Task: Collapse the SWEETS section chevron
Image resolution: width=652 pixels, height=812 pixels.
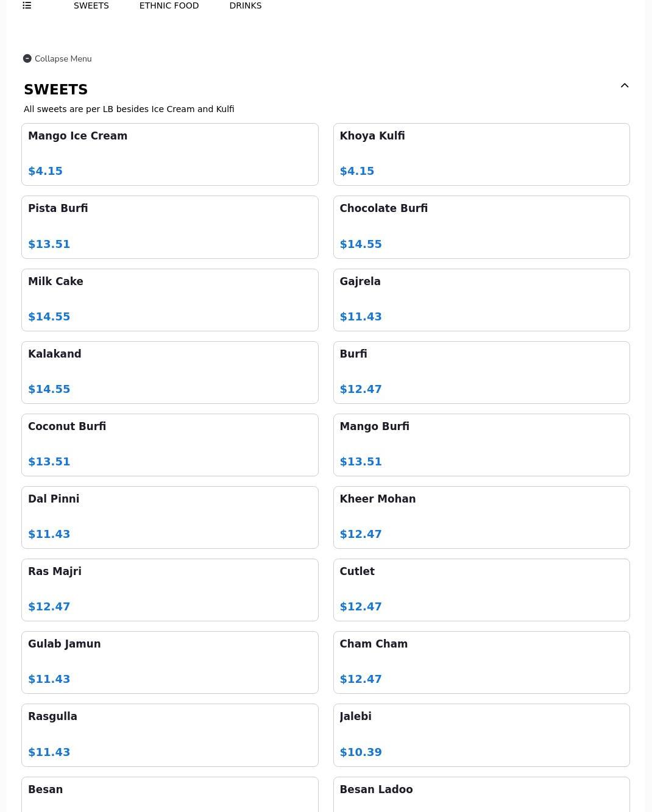Action: point(625,85)
